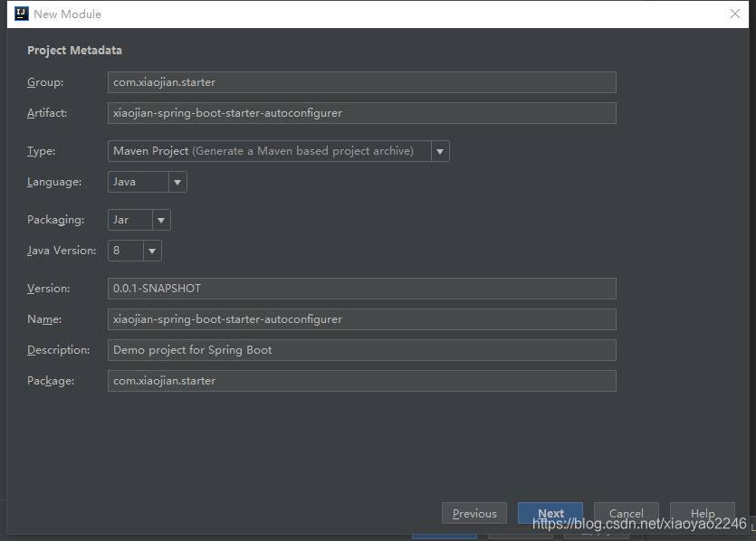Go back with the Previous button

[474, 514]
